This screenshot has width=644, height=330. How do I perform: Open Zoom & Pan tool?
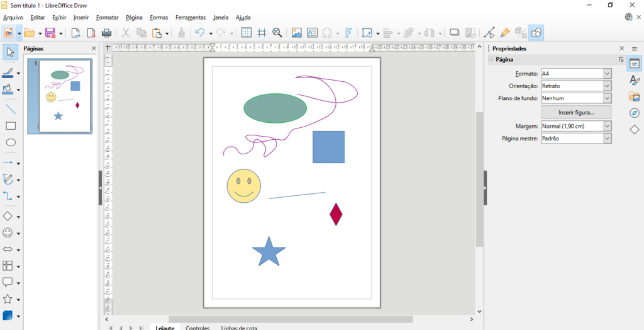(277, 33)
